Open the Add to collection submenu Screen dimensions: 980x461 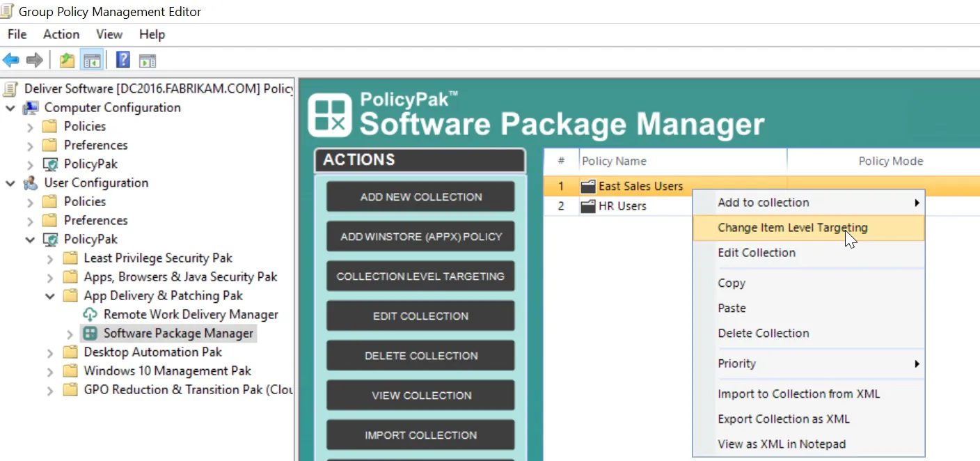pyautogui.click(x=809, y=203)
